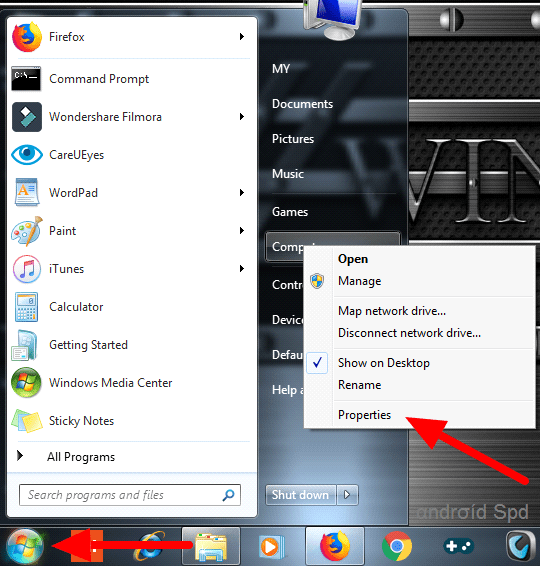Choose Rename in the context menu
Screen dimensions: 540x566
click(x=360, y=385)
